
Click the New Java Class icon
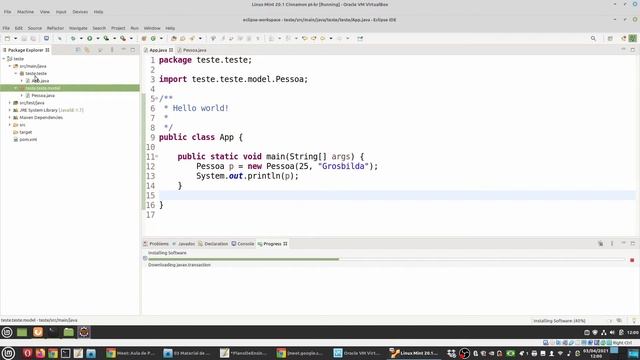coord(153,38)
